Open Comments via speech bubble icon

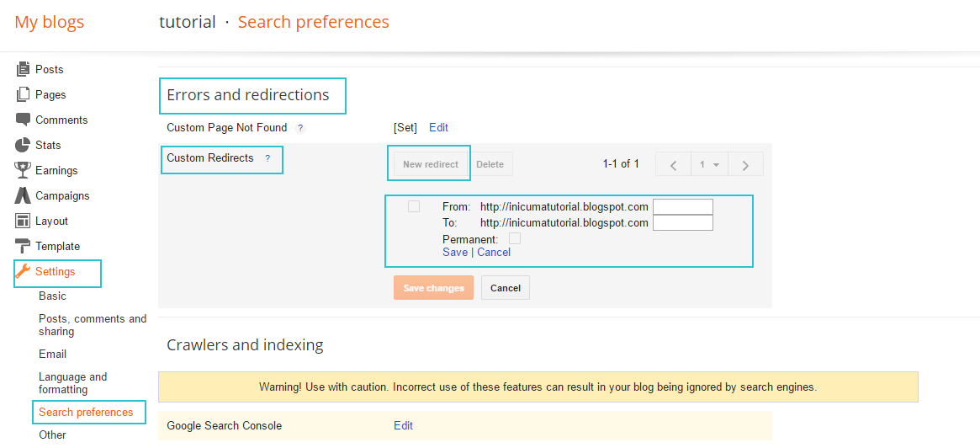coord(23,120)
